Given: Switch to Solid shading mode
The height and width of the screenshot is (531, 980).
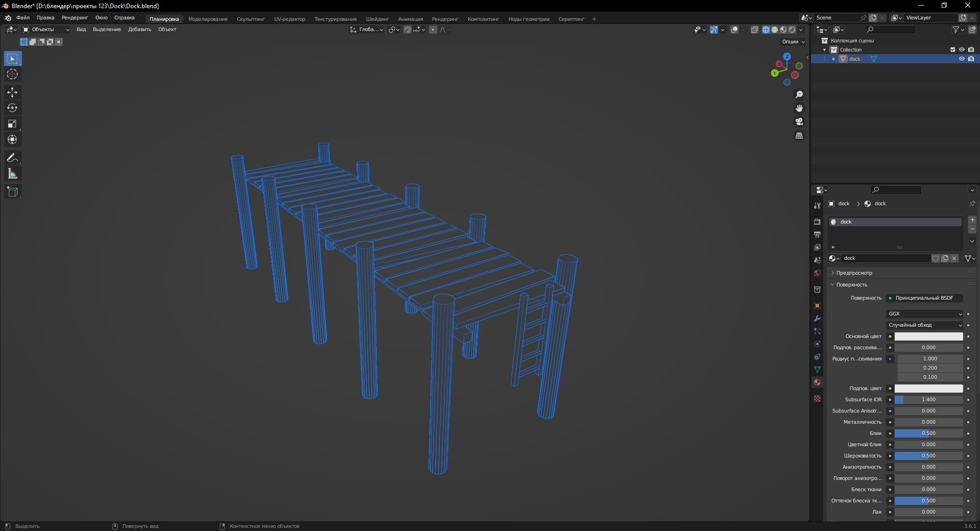Looking at the screenshot, I should (x=774, y=30).
